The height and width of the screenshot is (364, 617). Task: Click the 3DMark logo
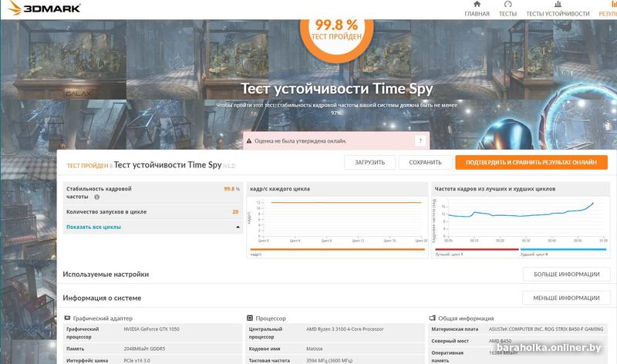tap(45, 8)
